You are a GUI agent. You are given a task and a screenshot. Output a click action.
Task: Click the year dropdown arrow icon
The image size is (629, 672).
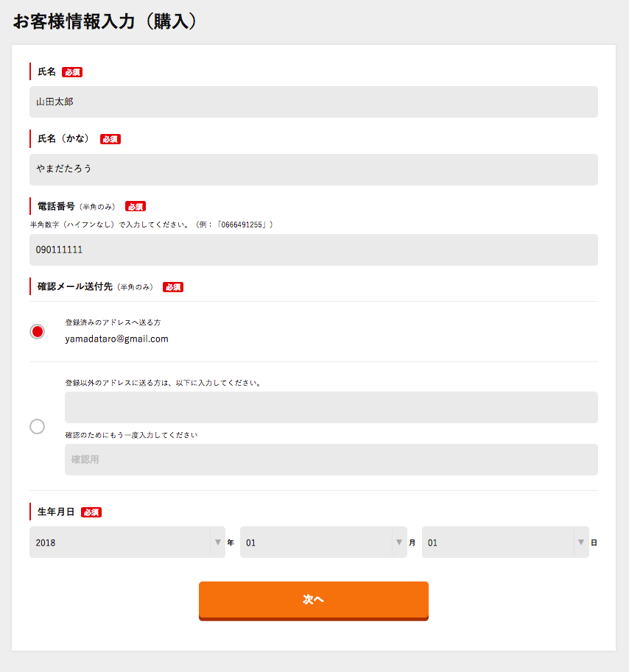click(218, 542)
